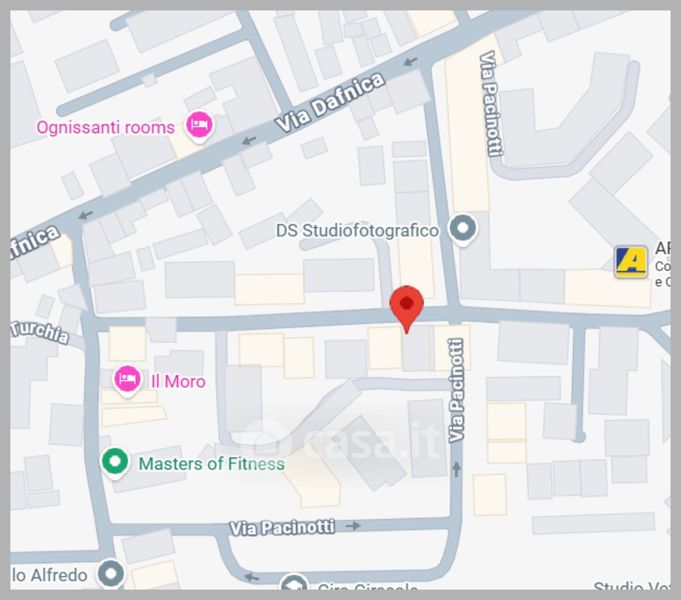Open the DS Studiofotografico grey marker
The image size is (681, 600).
(463, 229)
